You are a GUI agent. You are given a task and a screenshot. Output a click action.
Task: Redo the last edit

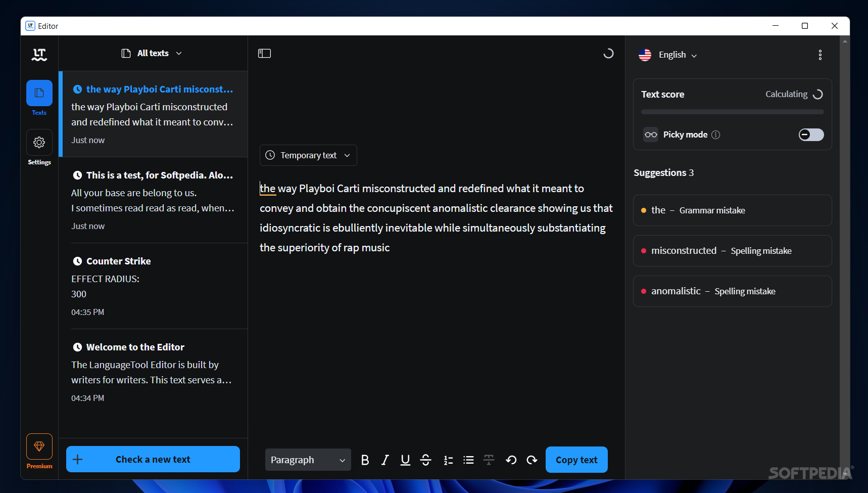point(532,460)
